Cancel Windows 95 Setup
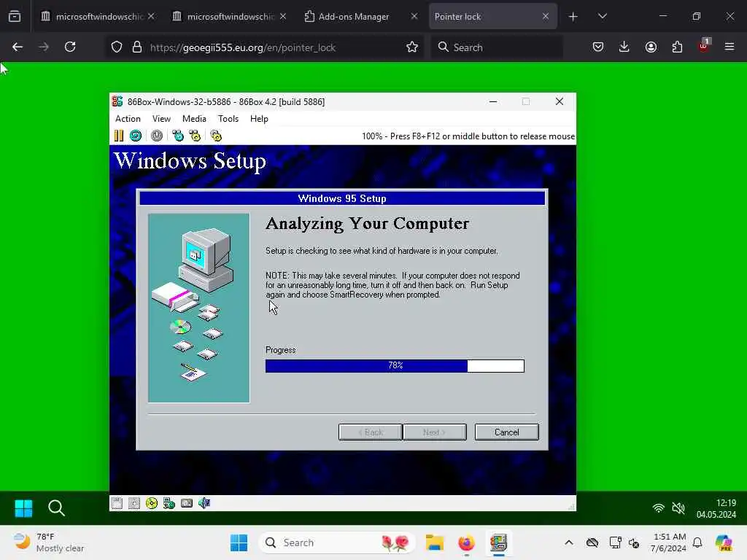The height and width of the screenshot is (560, 747). point(506,432)
